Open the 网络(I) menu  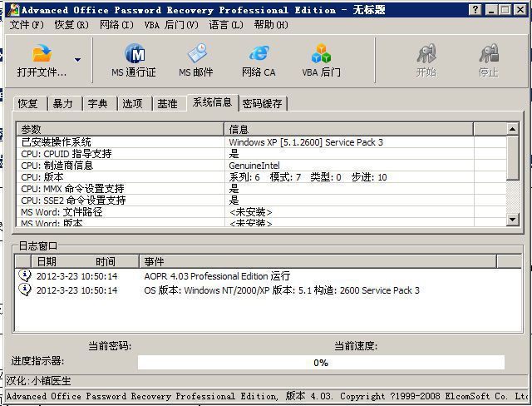116,25
